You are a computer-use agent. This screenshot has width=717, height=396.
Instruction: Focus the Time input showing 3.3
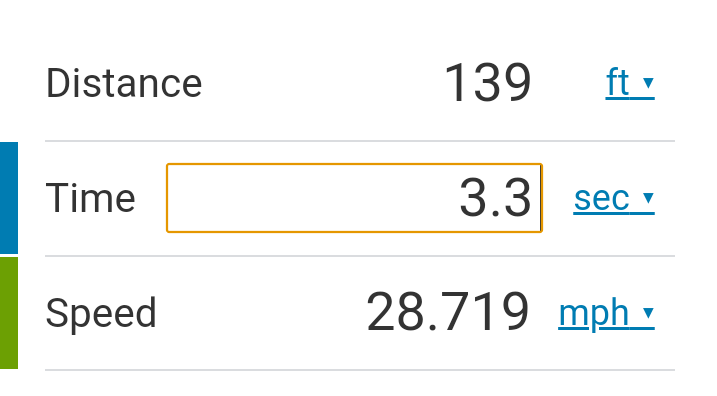pos(354,198)
